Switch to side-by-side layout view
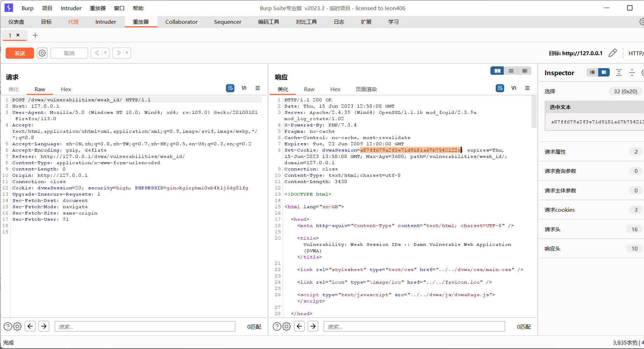This screenshot has height=349, width=644. click(x=497, y=71)
